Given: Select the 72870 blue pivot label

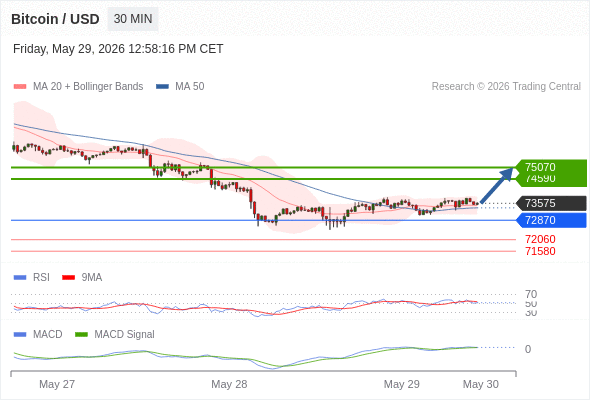Looking at the screenshot, I should (551, 220).
